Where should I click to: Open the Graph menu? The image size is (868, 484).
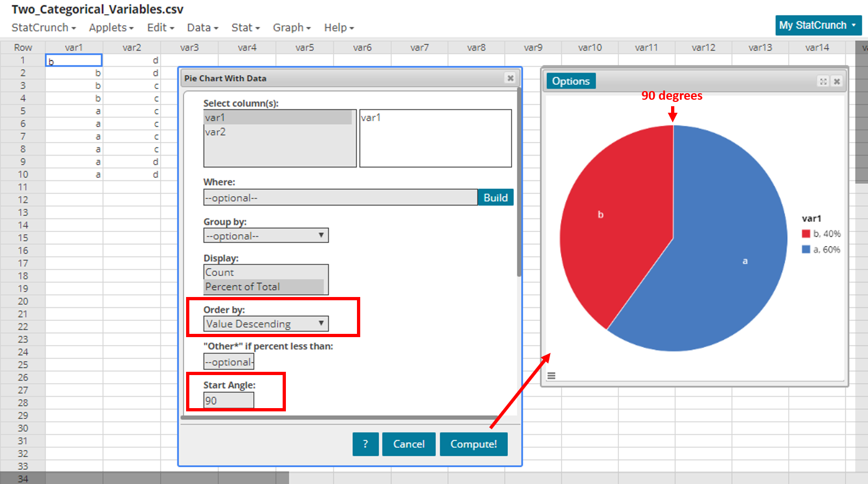(x=291, y=28)
